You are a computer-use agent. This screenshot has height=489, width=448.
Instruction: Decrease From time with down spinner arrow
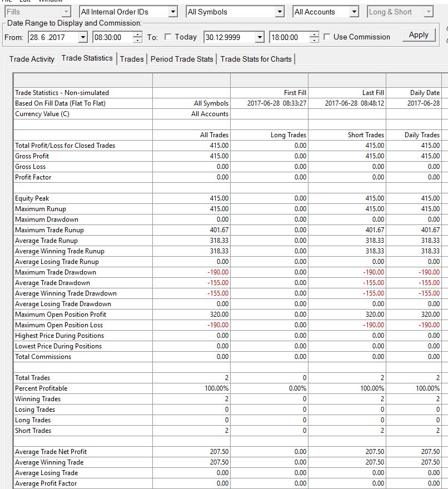[x=138, y=40]
